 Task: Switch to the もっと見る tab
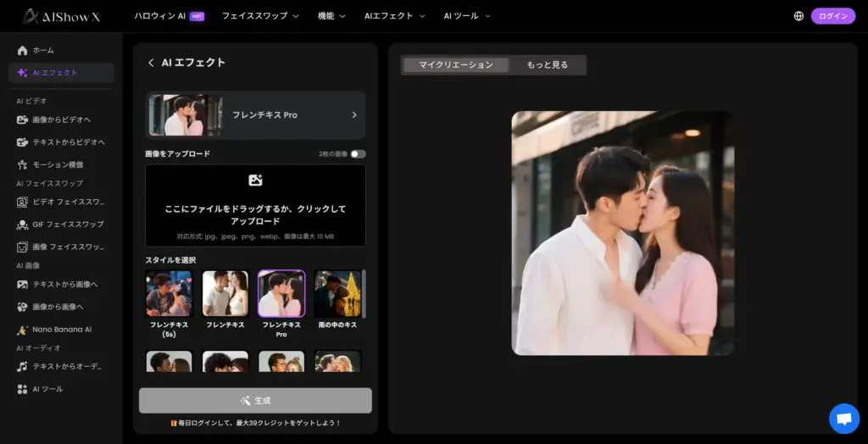(x=547, y=65)
